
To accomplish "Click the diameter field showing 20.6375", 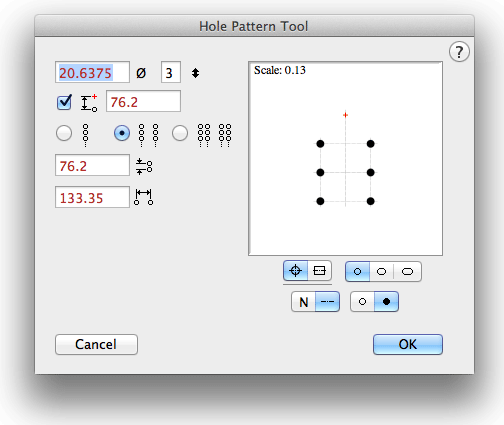I will (92, 72).
